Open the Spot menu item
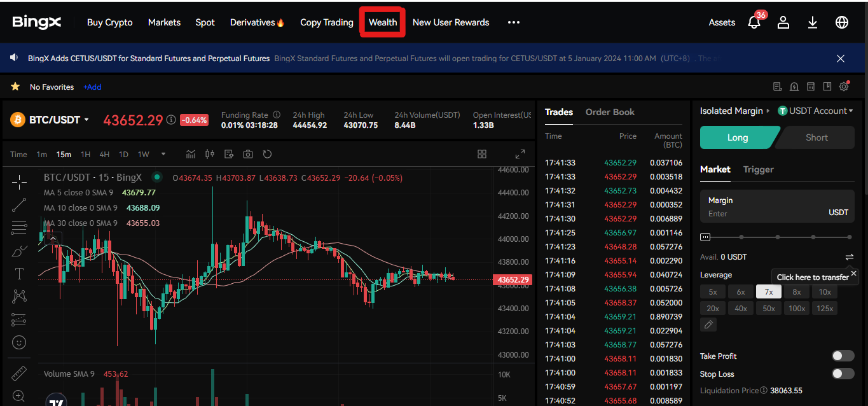This screenshot has height=406, width=868. pos(205,22)
